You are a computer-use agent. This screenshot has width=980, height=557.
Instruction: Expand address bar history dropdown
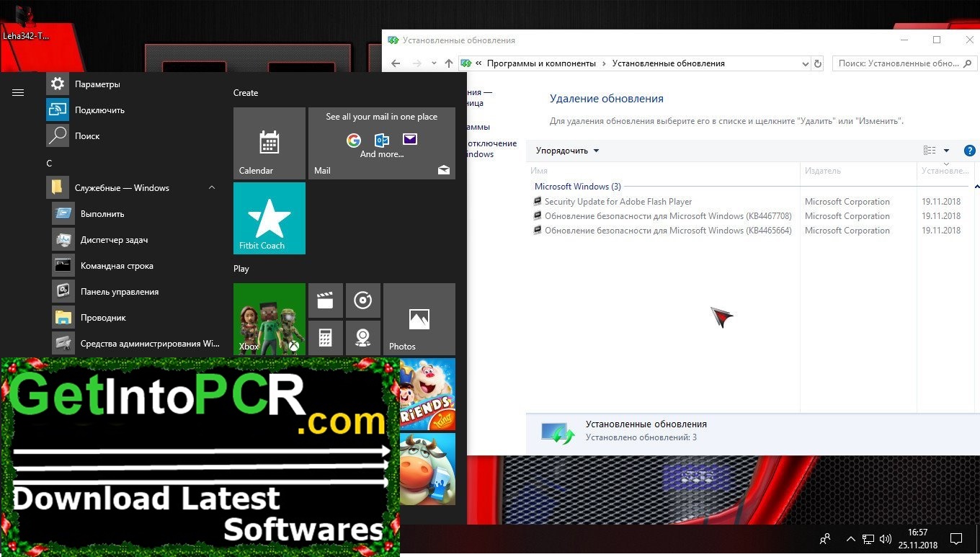coord(806,63)
